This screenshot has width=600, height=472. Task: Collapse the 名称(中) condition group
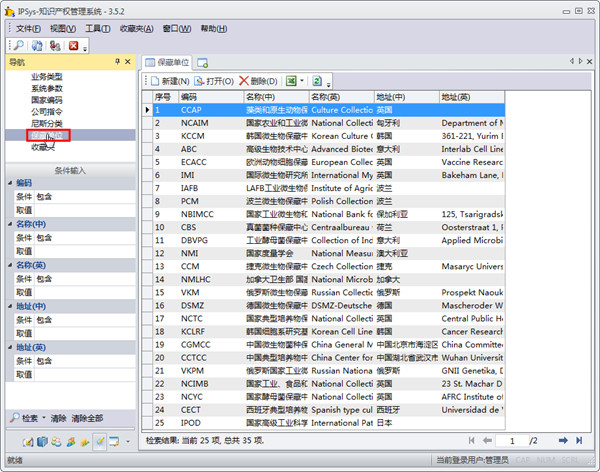pyautogui.click(x=10, y=224)
